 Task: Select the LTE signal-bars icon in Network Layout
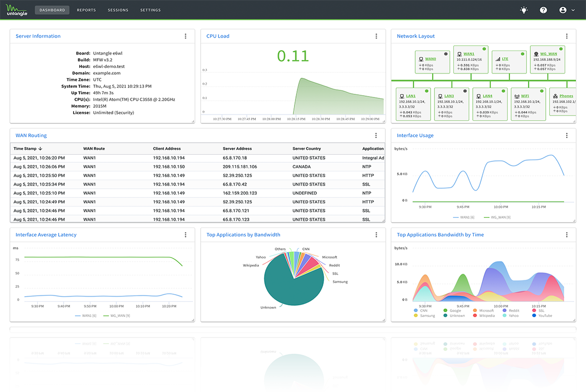point(498,59)
